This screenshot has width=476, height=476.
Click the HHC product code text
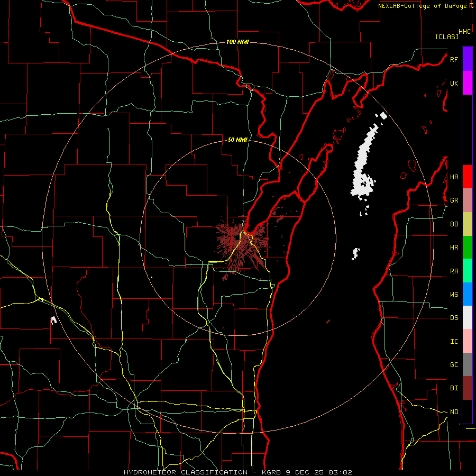tap(465, 32)
